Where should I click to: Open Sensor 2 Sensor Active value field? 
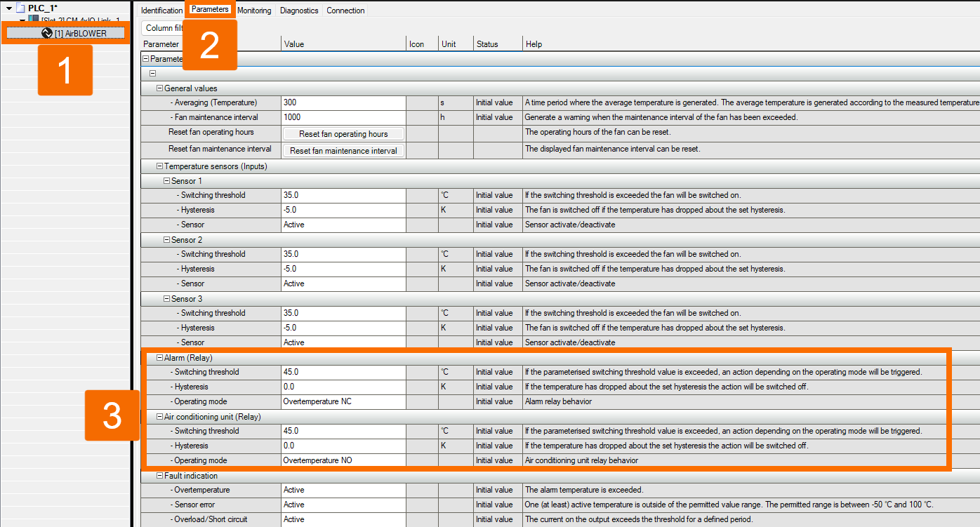pyautogui.click(x=343, y=283)
